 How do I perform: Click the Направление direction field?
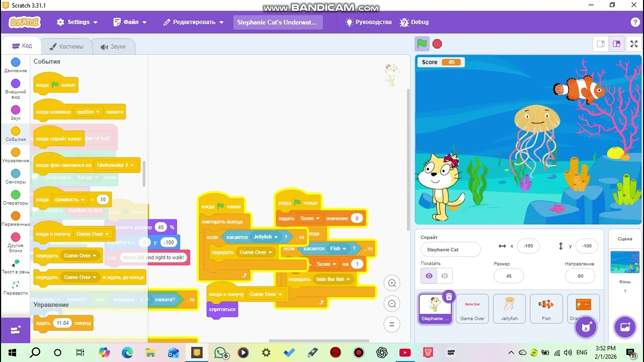tap(580, 276)
